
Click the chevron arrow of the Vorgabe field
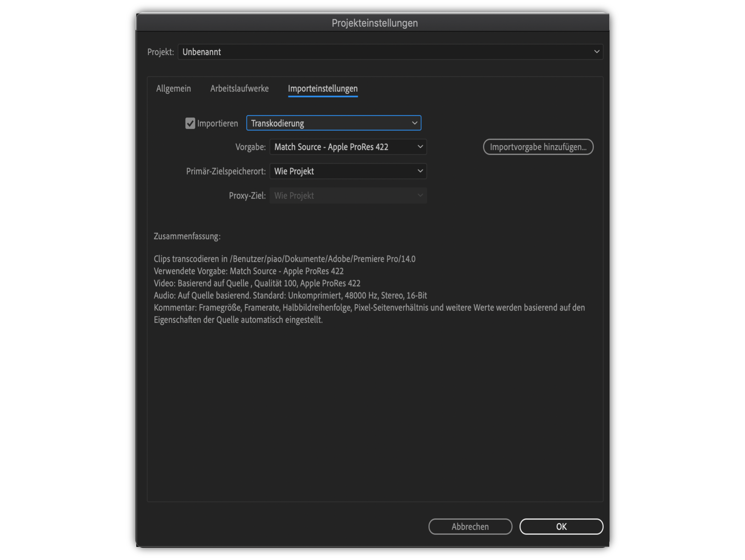[x=420, y=147]
